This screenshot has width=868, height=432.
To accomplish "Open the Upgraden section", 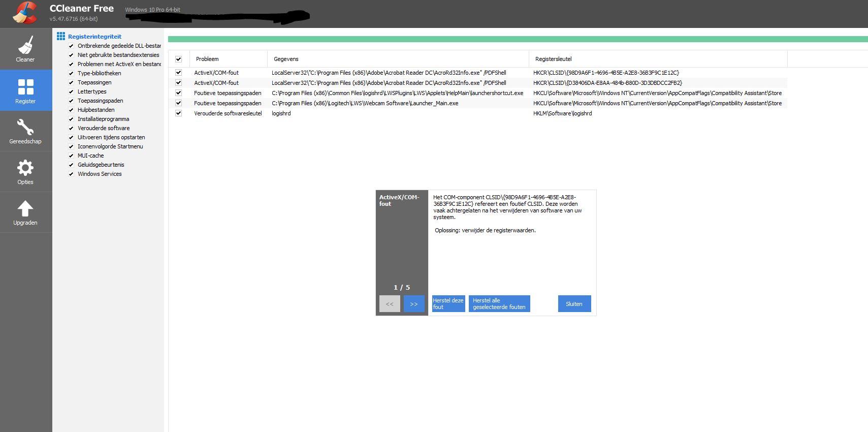I will 25,212.
